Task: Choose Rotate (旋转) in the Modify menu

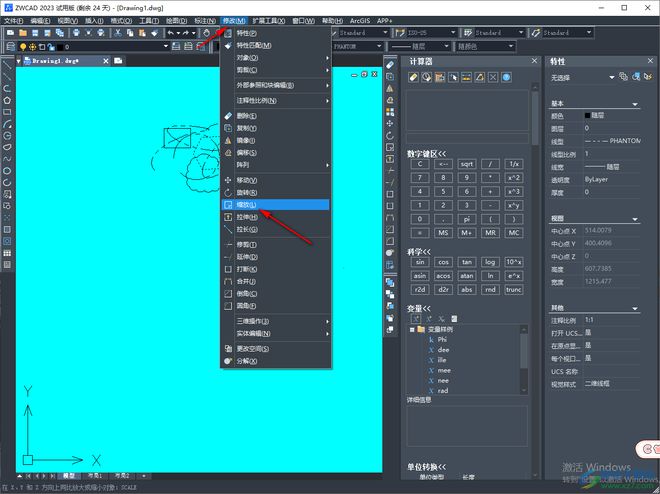Action: (275, 193)
